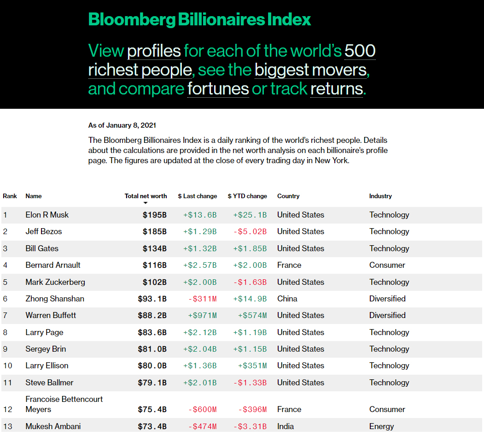Sort by $ YTD change column header
The image size is (484, 448).
pyautogui.click(x=247, y=196)
